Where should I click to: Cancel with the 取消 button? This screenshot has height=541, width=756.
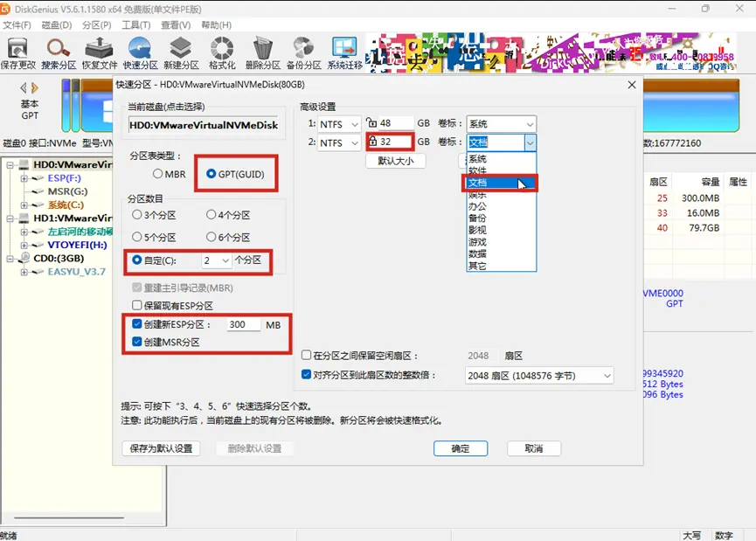coord(534,448)
